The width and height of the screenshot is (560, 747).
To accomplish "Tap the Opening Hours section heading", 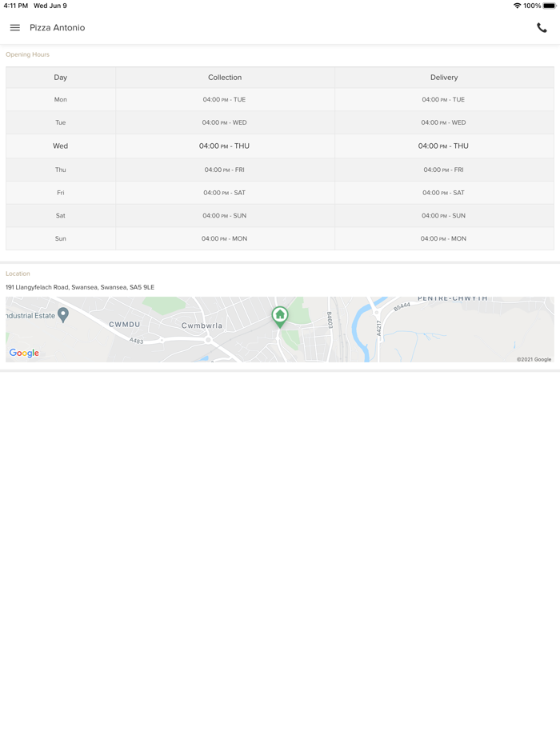I will coord(28,54).
